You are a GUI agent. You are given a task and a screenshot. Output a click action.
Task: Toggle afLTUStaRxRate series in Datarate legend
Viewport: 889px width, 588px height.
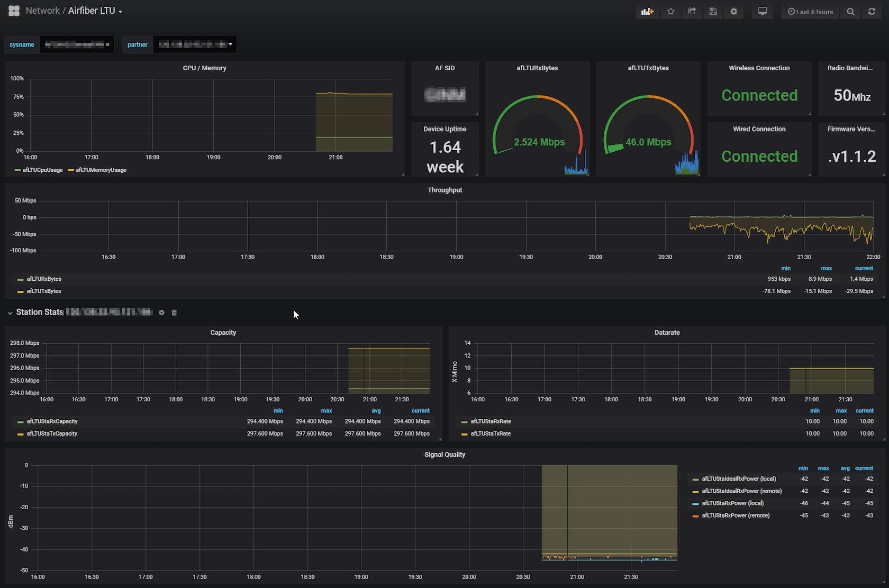[x=491, y=421]
